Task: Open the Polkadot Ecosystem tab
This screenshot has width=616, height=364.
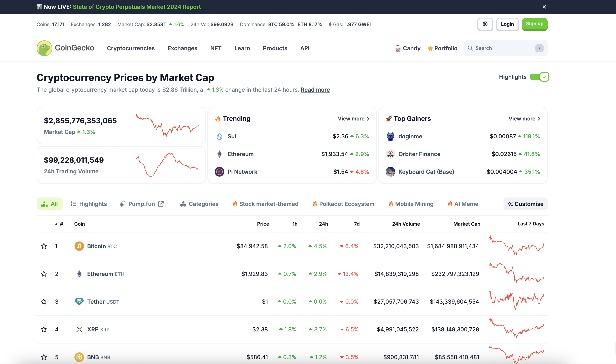Action: [343, 204]
